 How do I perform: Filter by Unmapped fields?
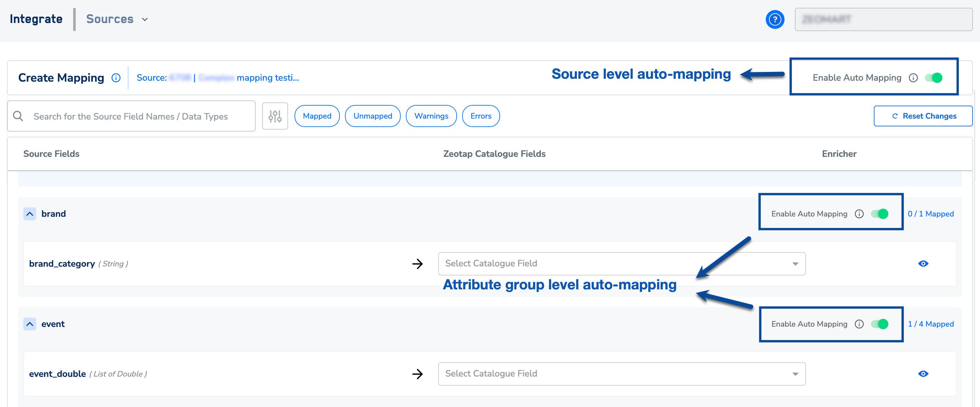point(373,116)
